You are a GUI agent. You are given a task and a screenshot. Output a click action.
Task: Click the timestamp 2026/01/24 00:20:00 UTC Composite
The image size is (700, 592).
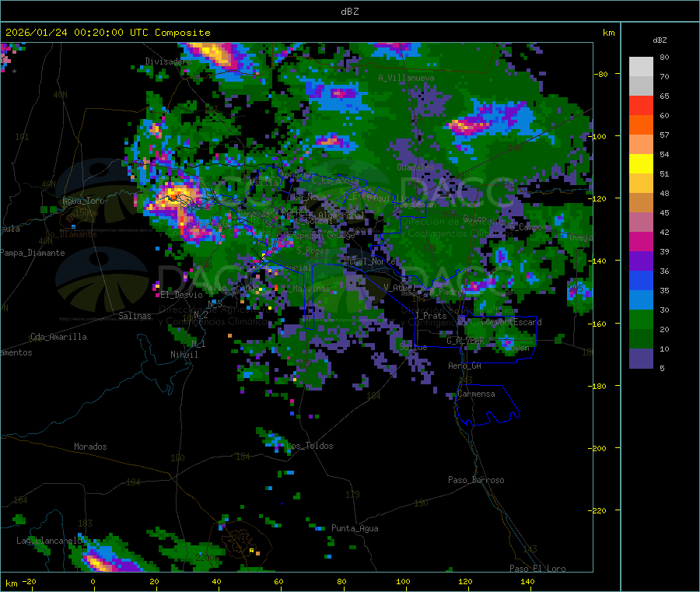(x=107, y=33)
